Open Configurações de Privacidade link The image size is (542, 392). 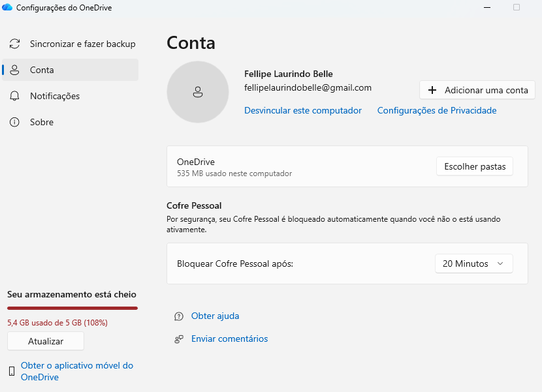pyautogui.click(x=437, y=110)
